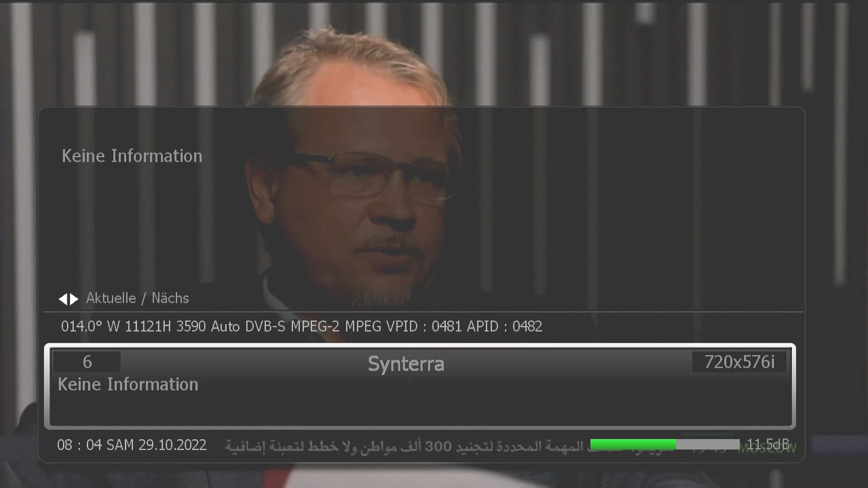Click the upper Keine Information event title
Image resolution: width=868 pixels, height=488 pixels.
tap(132, 156)
